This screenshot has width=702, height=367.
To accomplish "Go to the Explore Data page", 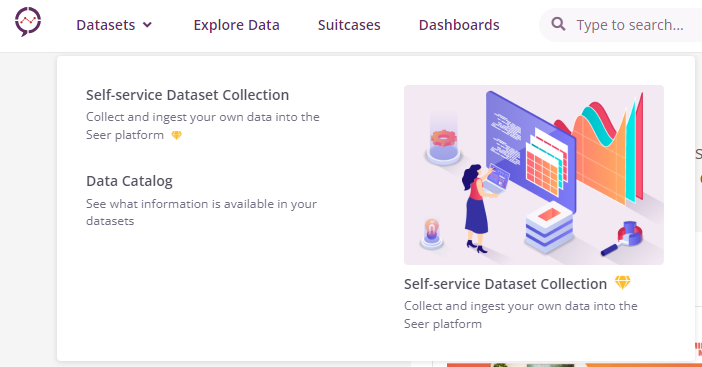I will click(236, 25).
